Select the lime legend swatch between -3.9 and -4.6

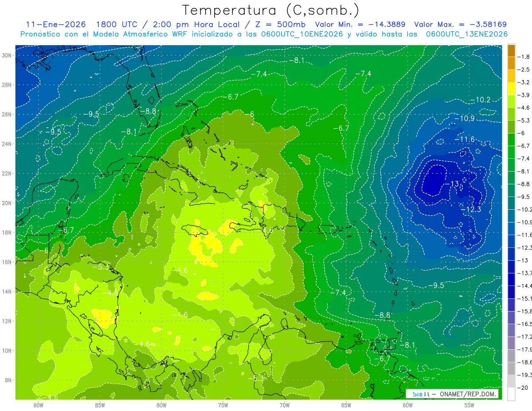tap(511, 101)
